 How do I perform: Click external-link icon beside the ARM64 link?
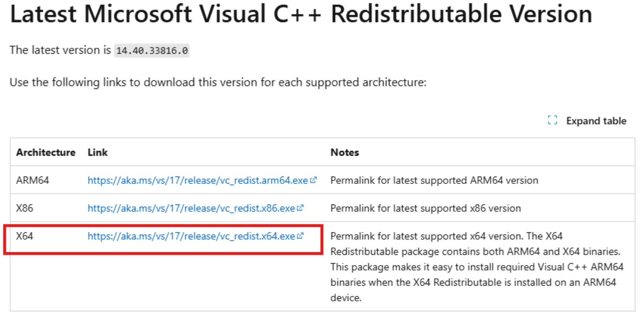coord(313,180)
